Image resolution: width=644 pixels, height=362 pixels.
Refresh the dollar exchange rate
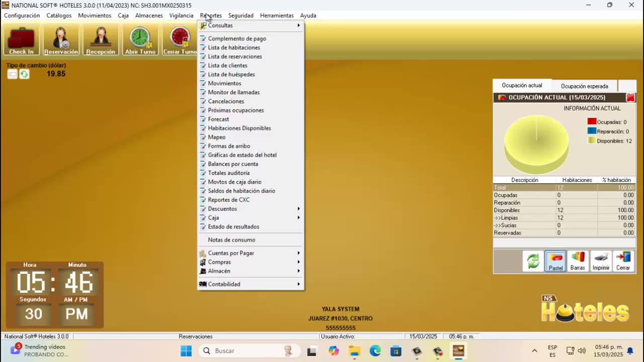[24, 74]
